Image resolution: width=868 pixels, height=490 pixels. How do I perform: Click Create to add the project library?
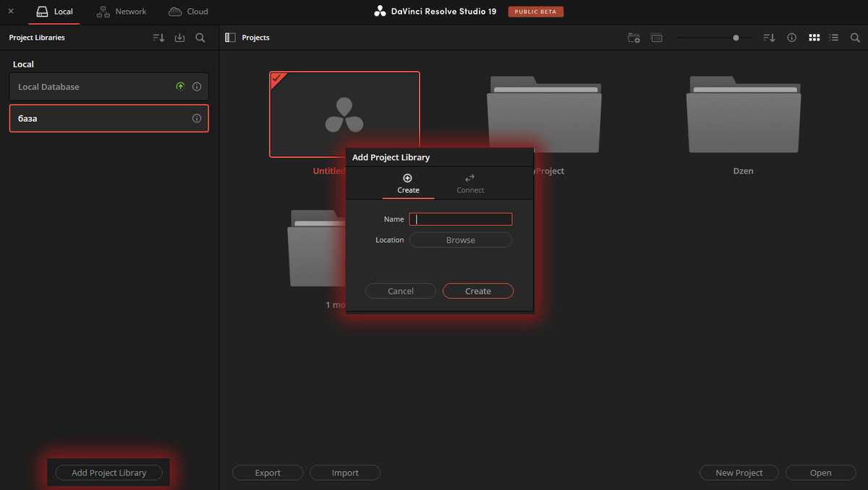478,291
